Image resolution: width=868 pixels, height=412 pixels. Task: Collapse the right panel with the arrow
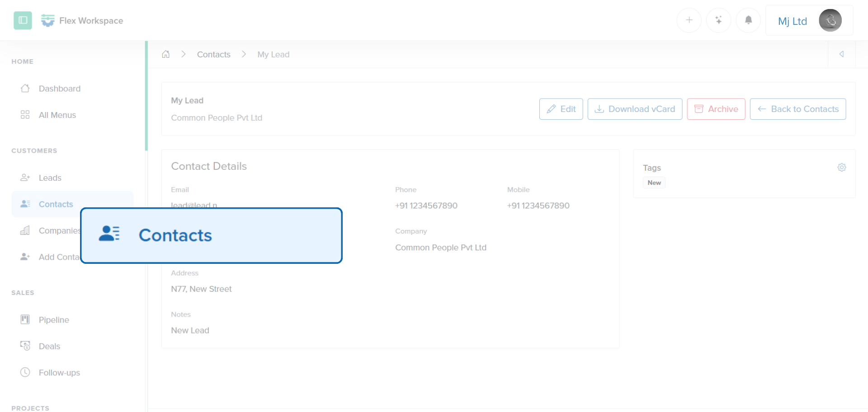(842, 54)
